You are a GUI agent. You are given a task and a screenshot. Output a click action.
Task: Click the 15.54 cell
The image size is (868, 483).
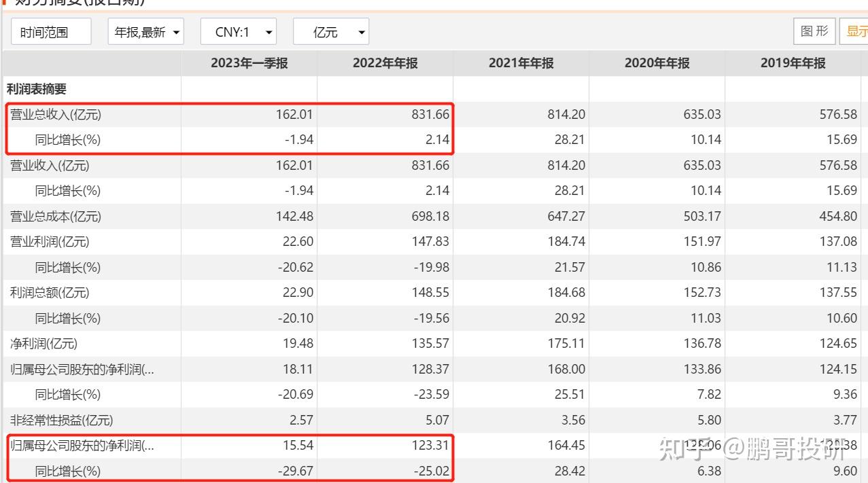coord(298,446)
